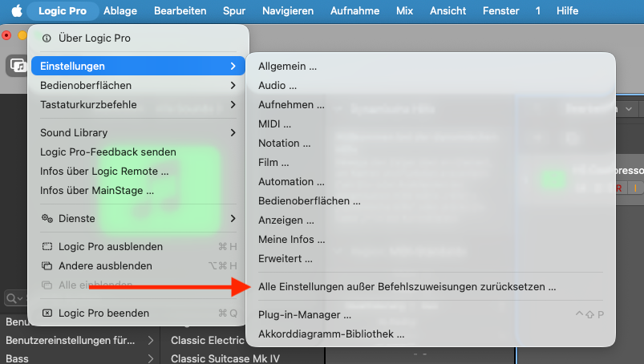
Task: Open the Ablage menu
Action: click(120, 10)
